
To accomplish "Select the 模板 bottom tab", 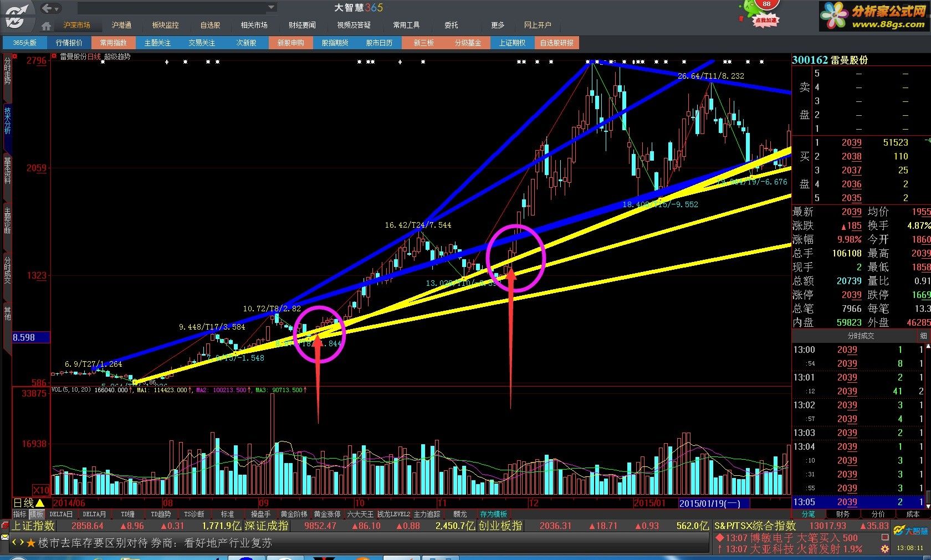I will 36,514.
